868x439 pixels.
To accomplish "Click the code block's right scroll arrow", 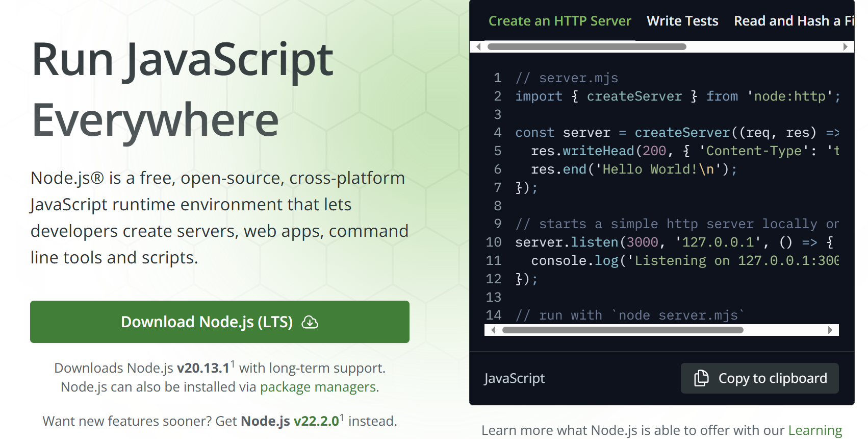I will coord(830,330).
